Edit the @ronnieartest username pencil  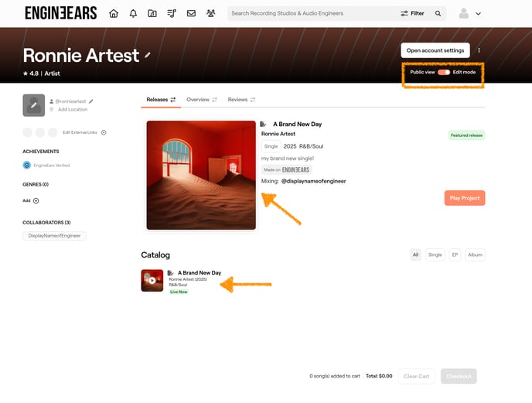coord(90,101)
